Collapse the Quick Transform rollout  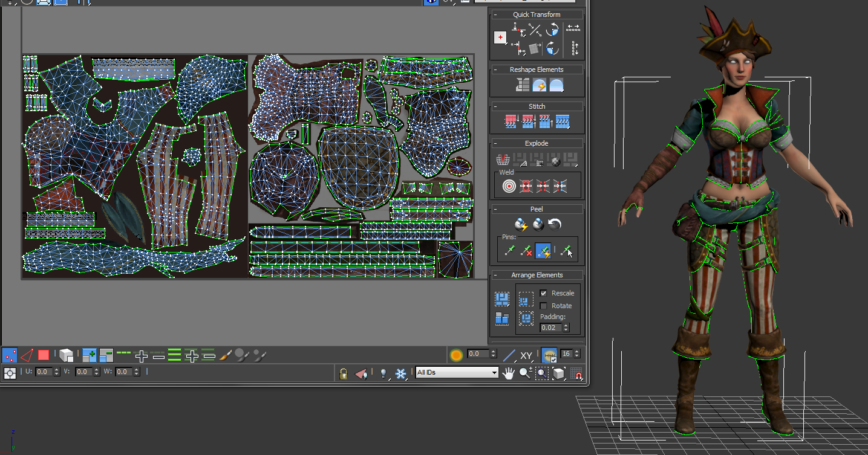495,15
